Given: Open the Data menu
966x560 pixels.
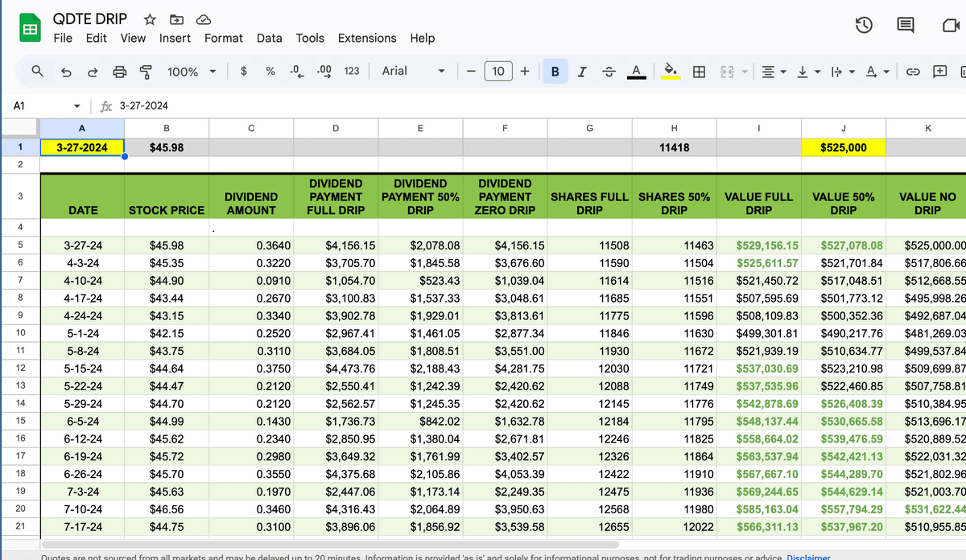Looking at the screenshot, I should [269, 38].
